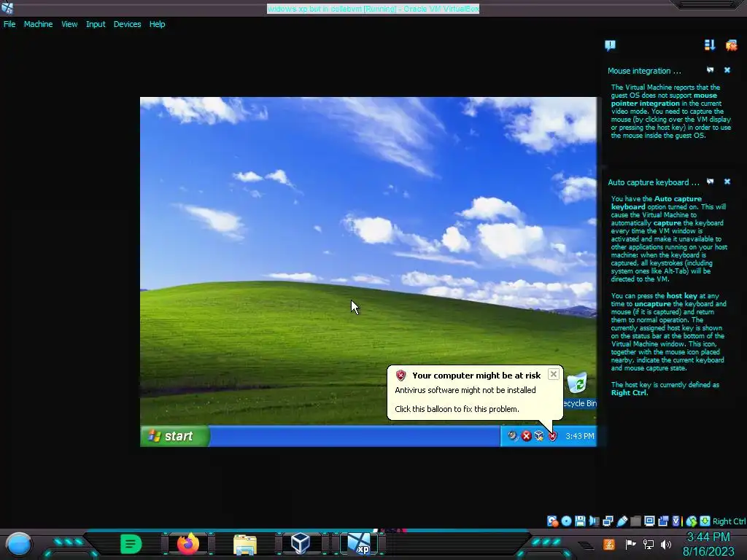Click the audio status icon in VM status bar

[594, 521]
